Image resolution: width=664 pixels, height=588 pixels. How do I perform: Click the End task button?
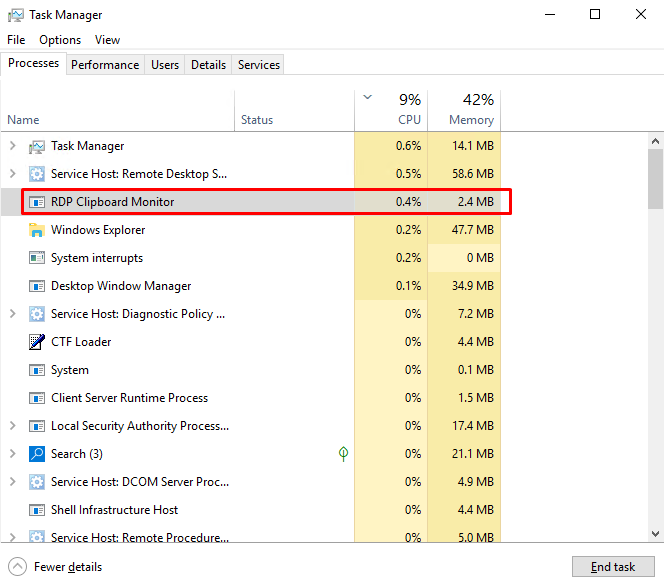[x=613, y=567]
